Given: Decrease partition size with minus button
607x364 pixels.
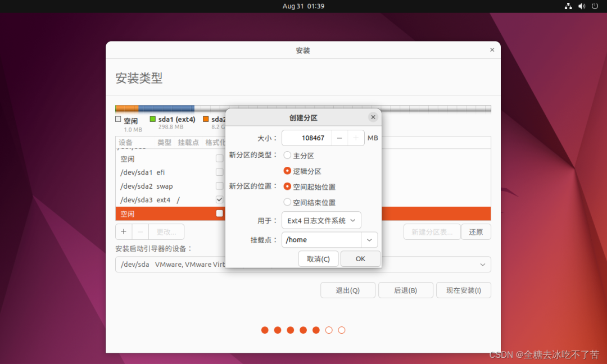Looking at the screenshot, I should [339, 138].
